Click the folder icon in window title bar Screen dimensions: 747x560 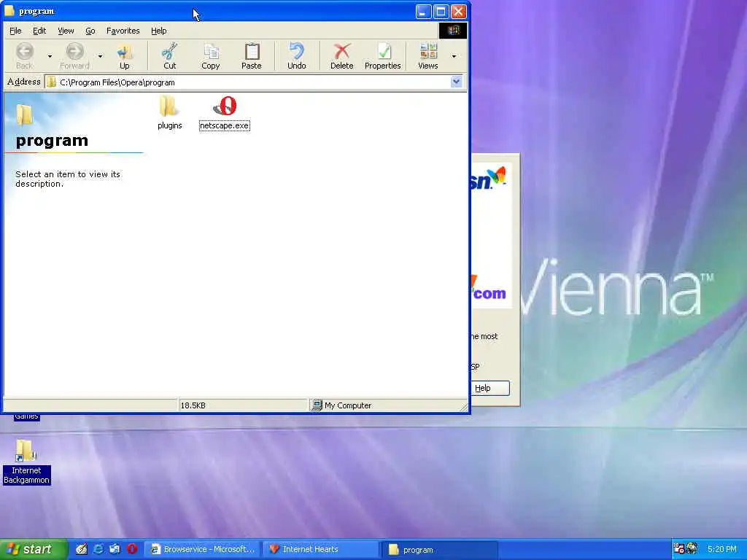click(x=9, y=11)
